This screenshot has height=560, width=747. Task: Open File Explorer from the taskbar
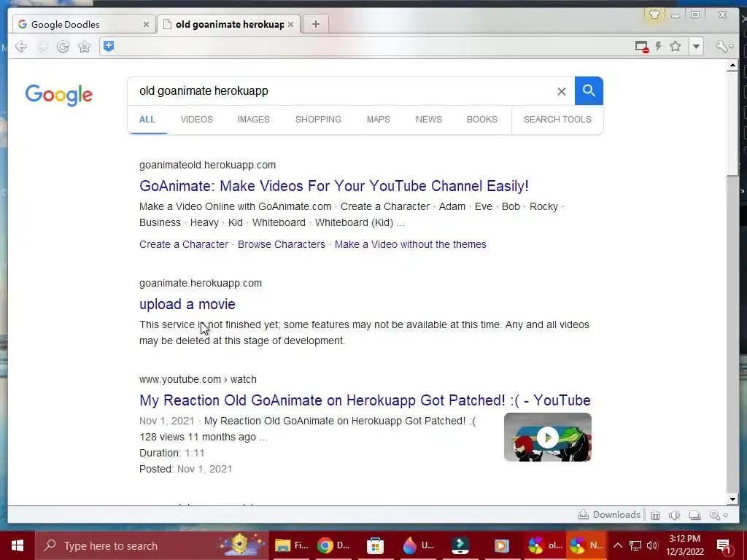click(290, 545)
